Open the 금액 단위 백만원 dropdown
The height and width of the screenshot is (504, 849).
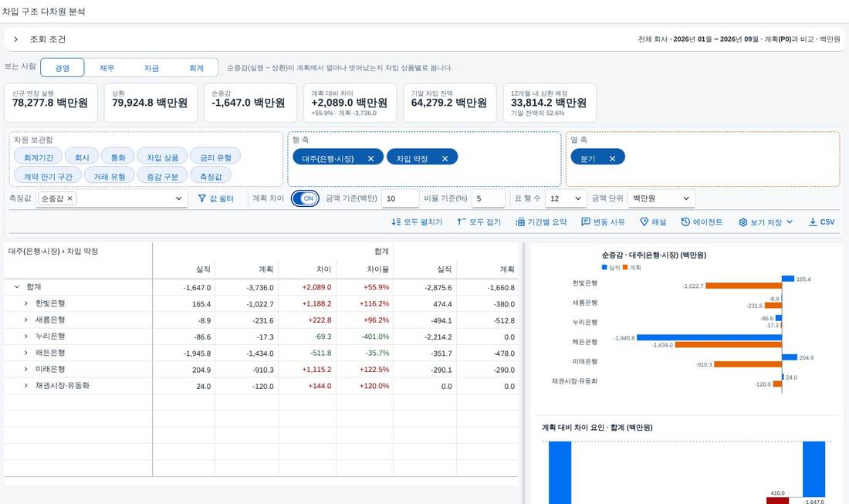pos(661,198)
